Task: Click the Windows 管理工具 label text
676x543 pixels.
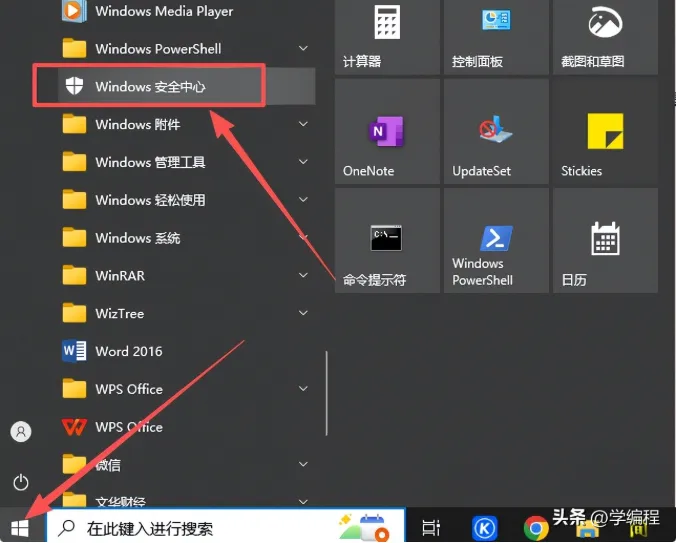Action: click(150, 162)
